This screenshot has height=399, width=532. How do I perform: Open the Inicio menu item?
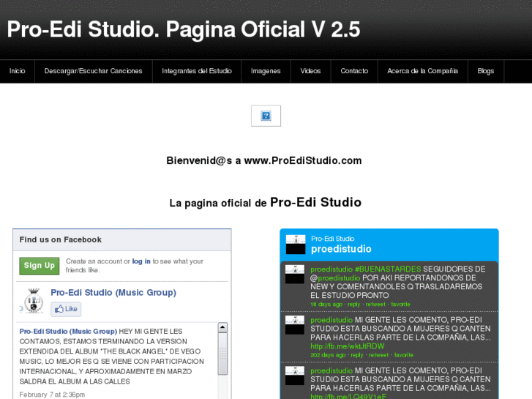(18, 71)
